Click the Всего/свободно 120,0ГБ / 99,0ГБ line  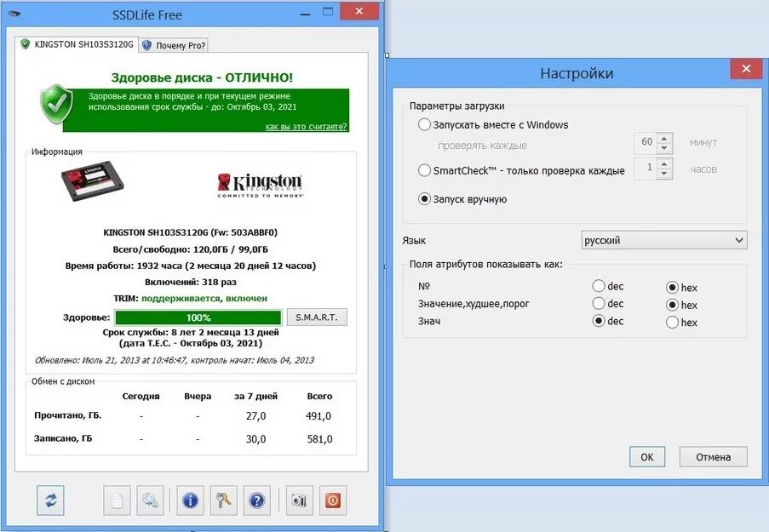point(191,249)
